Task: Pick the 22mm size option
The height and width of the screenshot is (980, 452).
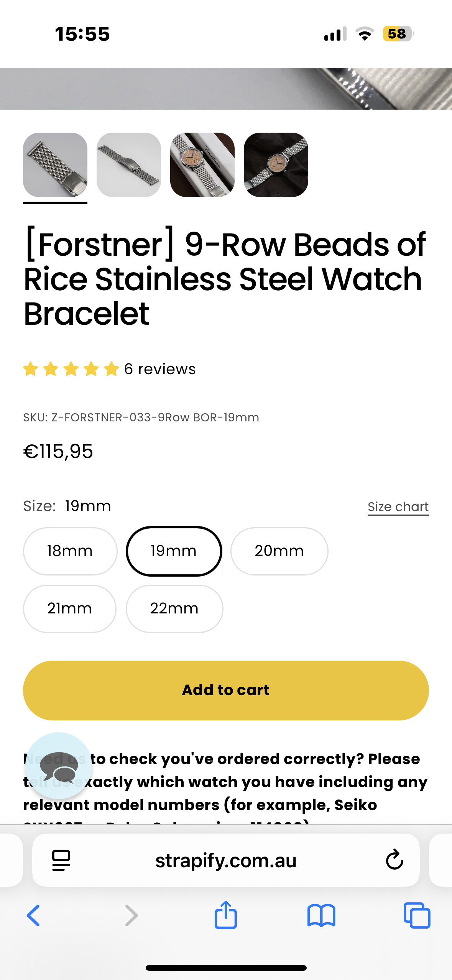Action: [x=174, y=608]
